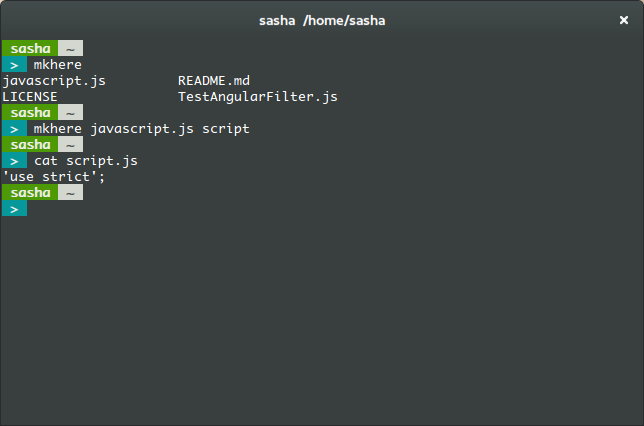The image size is (644, 426).
Task: Click teal arrow before 'cat script.js'
Action: (14, 161)
